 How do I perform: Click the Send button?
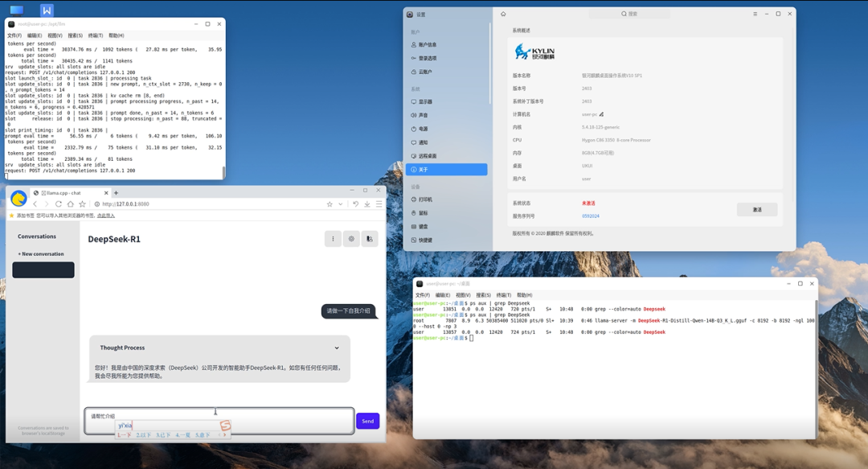click(x=367, y=422)
